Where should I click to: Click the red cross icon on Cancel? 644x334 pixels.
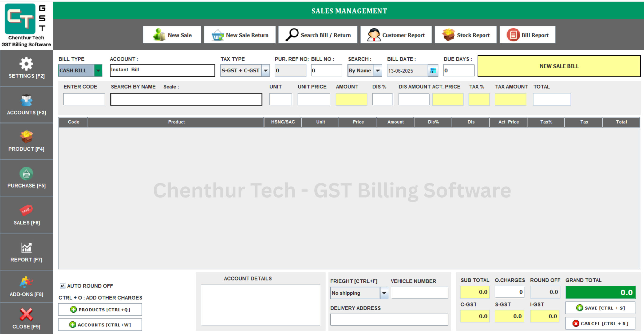tap(576, 323)
